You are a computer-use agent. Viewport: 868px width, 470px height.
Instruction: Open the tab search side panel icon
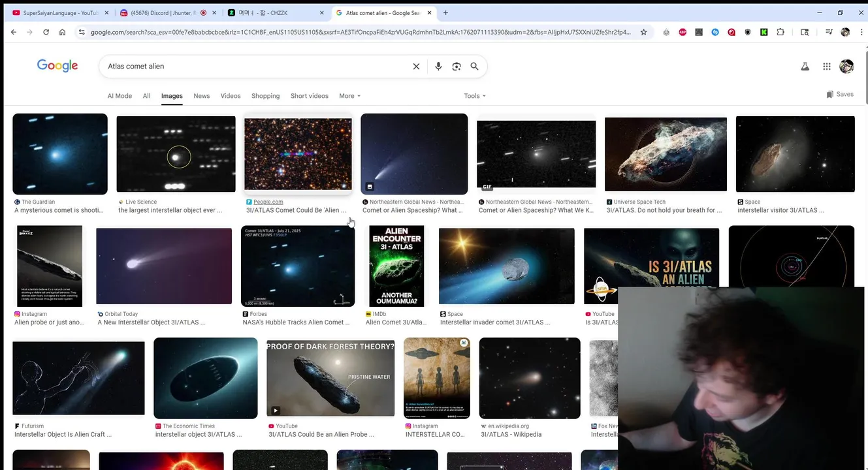(805, 32)
